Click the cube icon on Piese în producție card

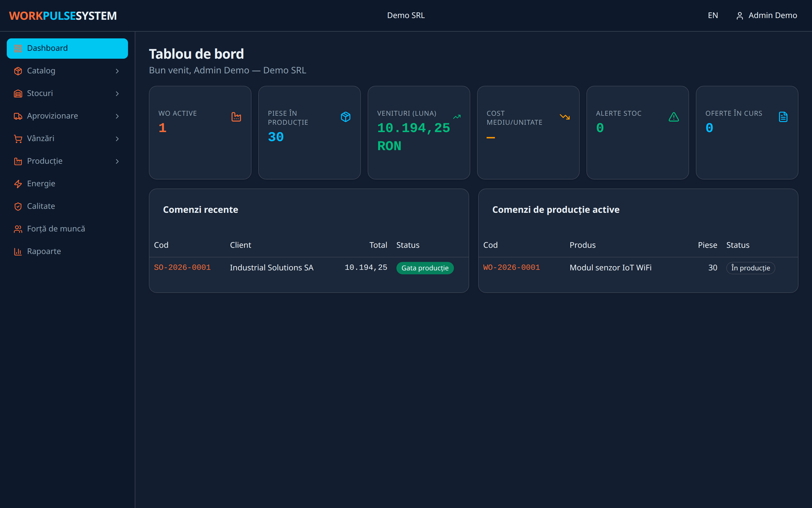coord(346,117)
